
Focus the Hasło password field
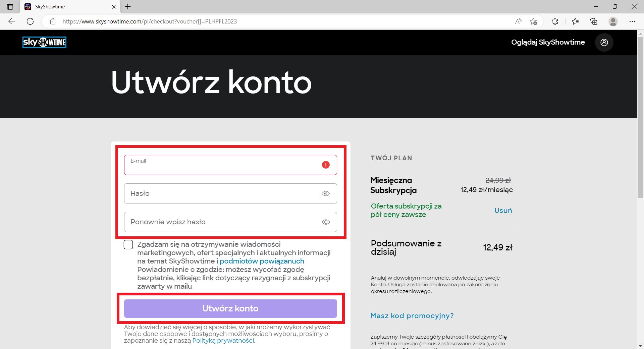230,193
